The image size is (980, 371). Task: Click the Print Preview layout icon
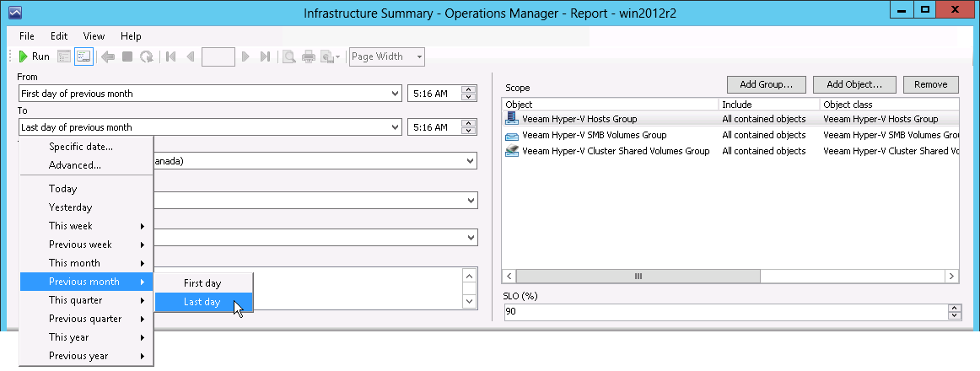[x=288, y=56]
